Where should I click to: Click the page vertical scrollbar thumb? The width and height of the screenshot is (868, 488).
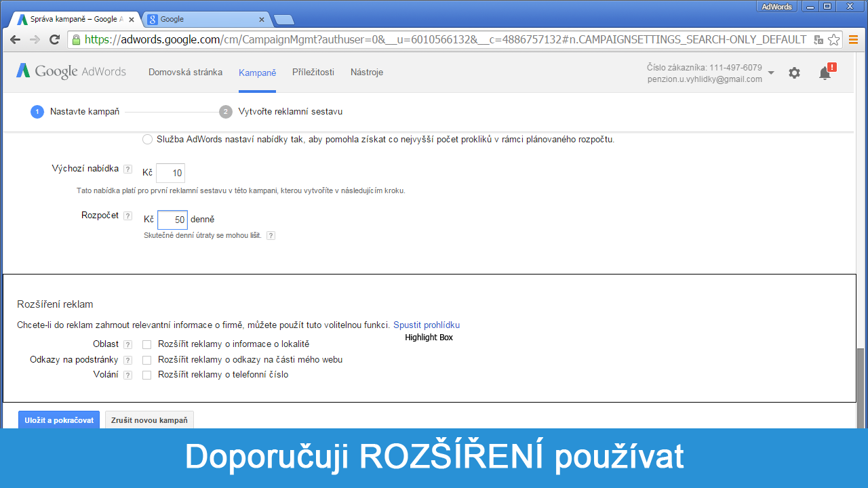[861, 388]
